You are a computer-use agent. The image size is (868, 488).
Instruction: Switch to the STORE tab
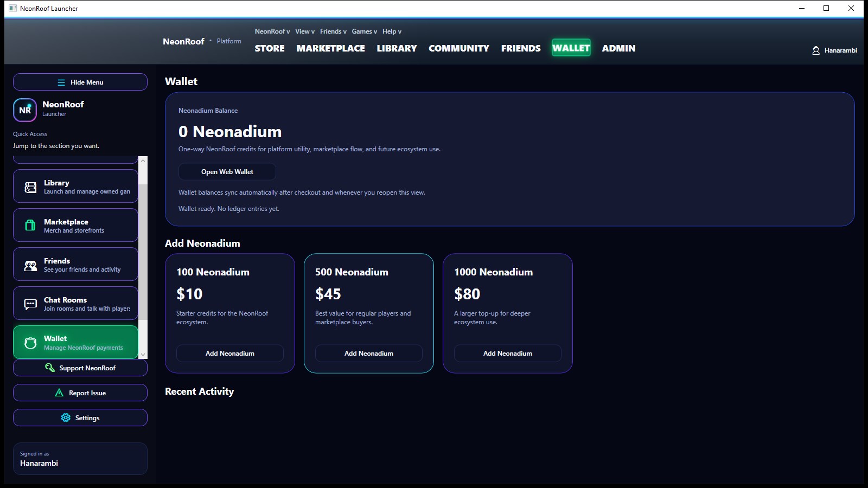pyautogui.click(x=270, y=48)
